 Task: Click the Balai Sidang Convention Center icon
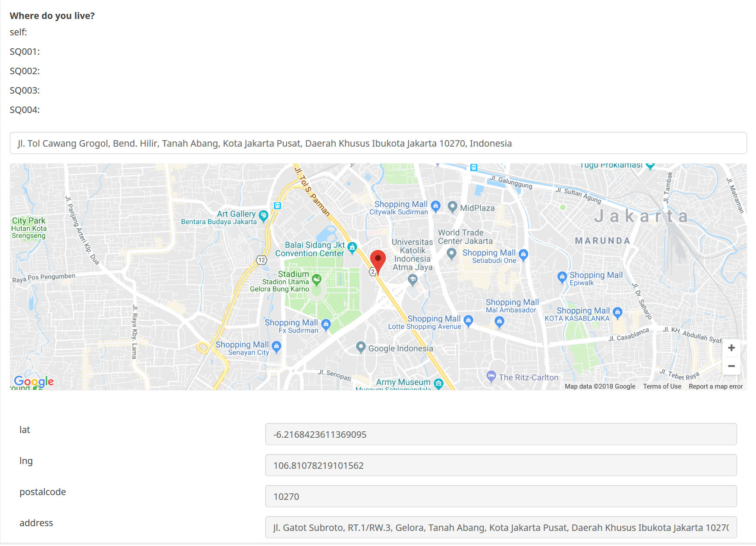(352, 248)
